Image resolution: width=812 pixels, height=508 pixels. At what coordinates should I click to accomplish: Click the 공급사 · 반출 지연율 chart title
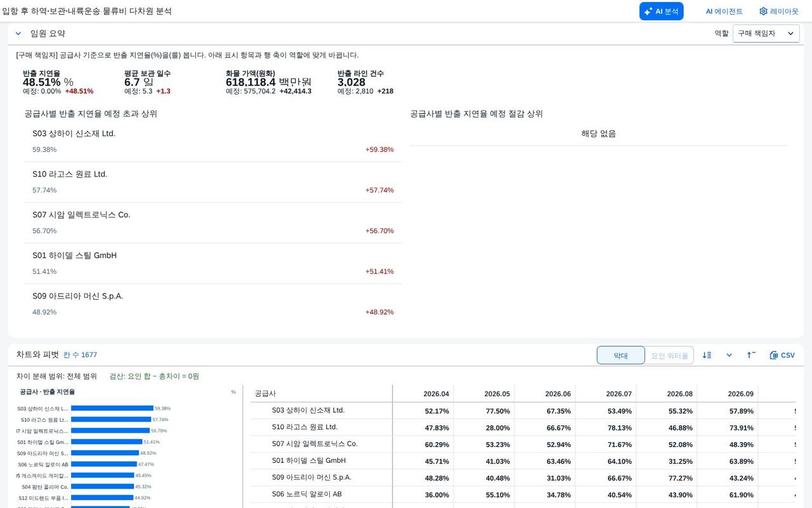[47, 392]
